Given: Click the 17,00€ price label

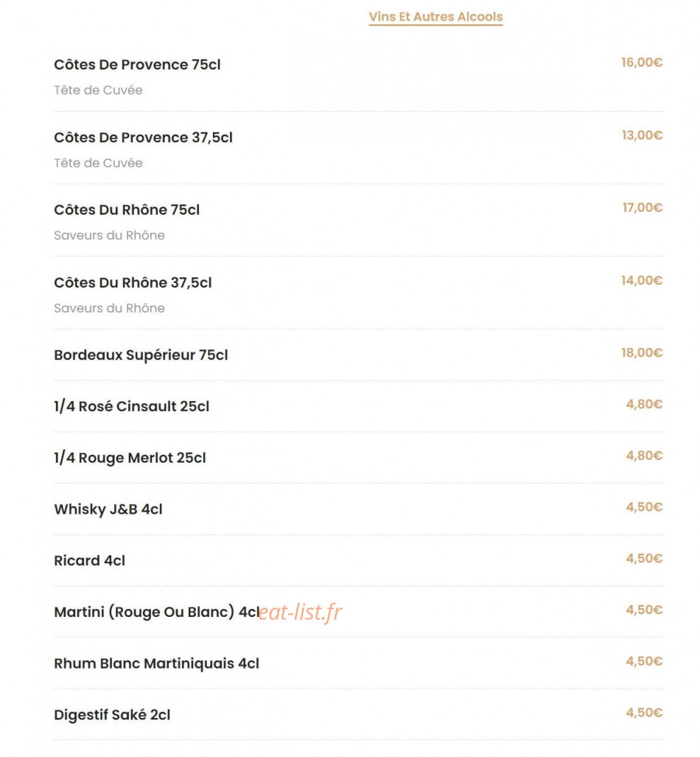Looking at the screenshot, I should [x=642, y=207].
